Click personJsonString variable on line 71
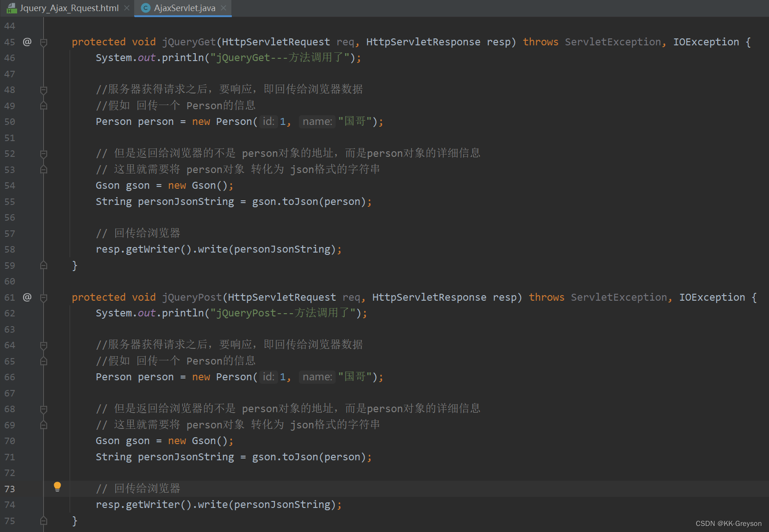769x532 pixels. point(186,457)
